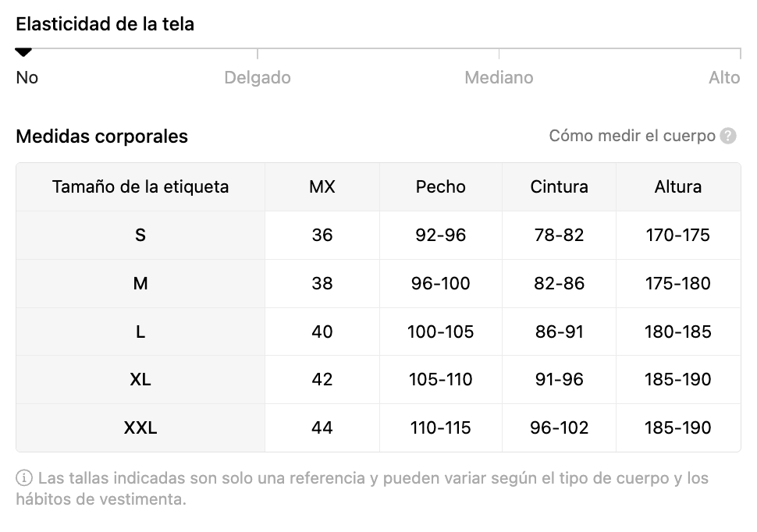Click the Cintura column header
The width and height of the screenshot is (757, 532).
(560, 187)
